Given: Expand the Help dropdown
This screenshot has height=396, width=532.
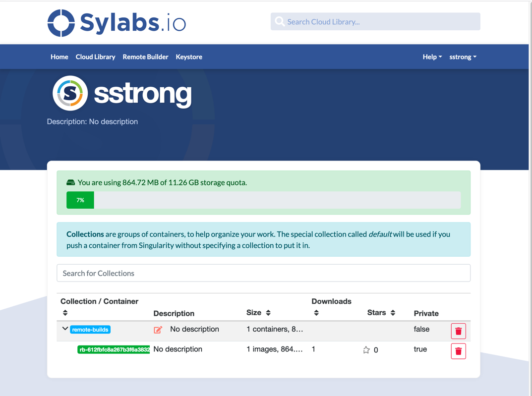Looking at the screenshot, I should [432, 57].
